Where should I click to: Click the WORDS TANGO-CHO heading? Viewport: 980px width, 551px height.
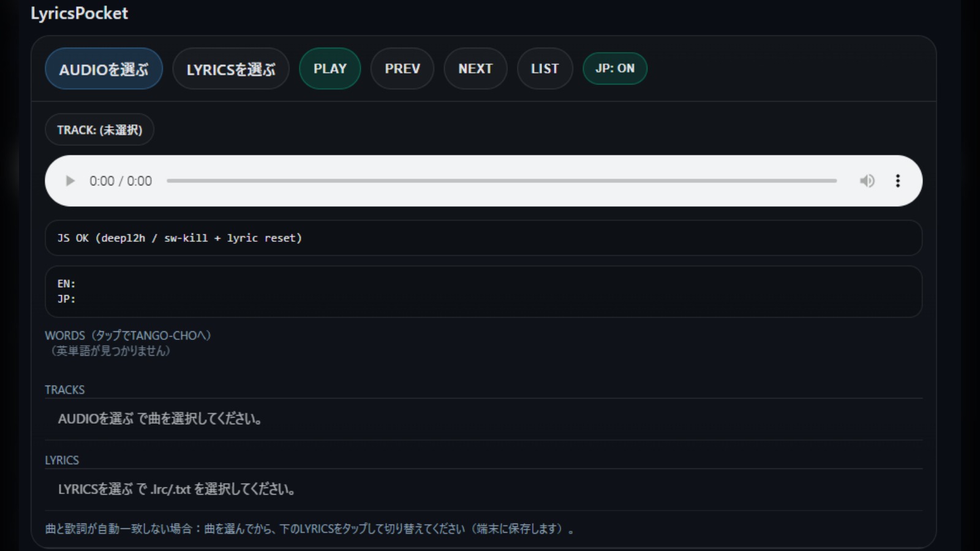[x=127, y=335]
